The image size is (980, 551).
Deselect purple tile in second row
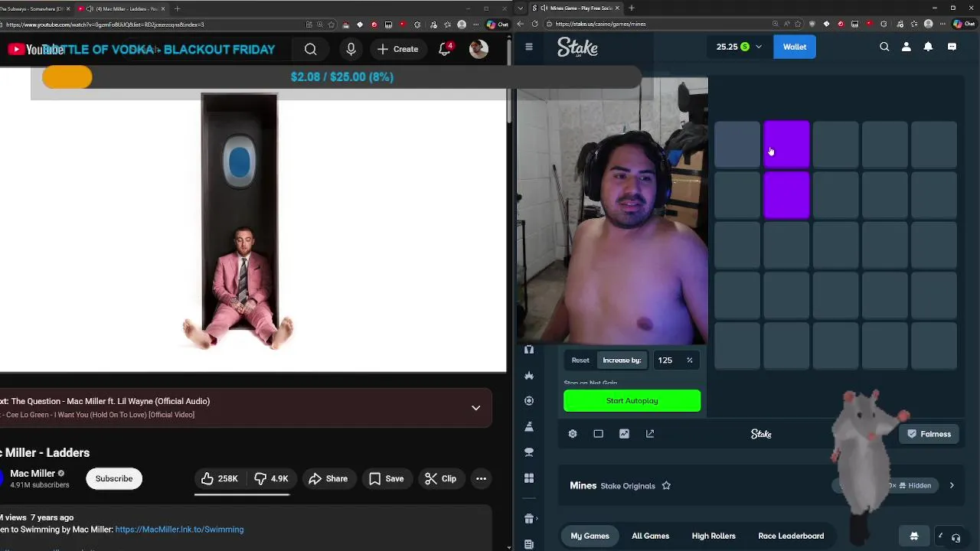coord(786,194)
